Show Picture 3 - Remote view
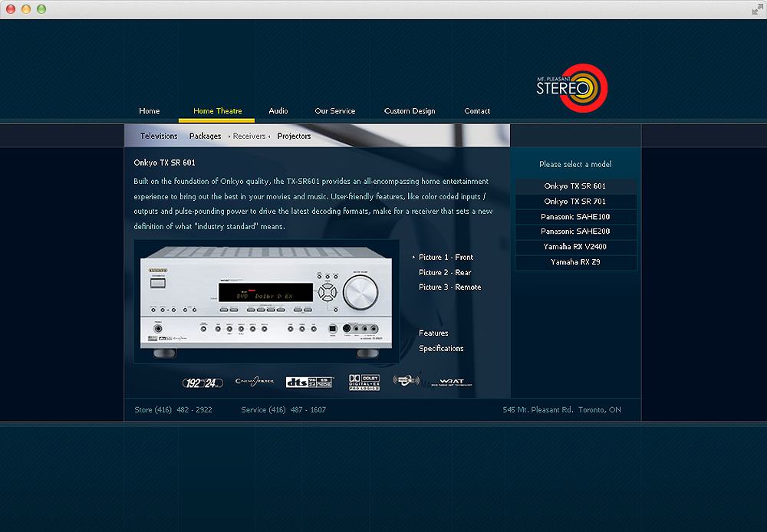767x532 pixels. pyautogui.click(x=450, y=287)
